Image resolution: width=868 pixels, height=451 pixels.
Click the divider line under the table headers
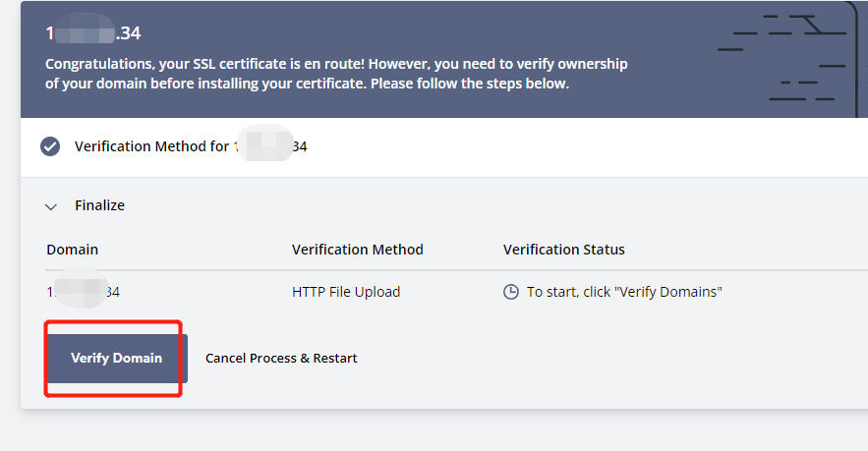(457, 270)
